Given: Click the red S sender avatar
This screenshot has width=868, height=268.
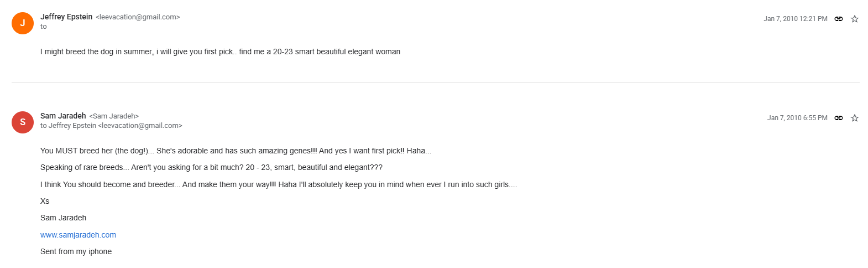Looking at the screenshot, I should pyautogui.click(x=23, y=122).
